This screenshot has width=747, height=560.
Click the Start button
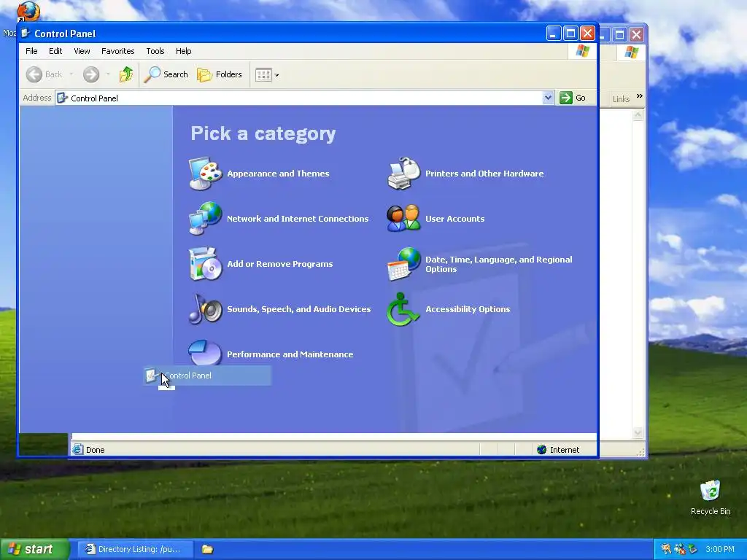point(34,550)
